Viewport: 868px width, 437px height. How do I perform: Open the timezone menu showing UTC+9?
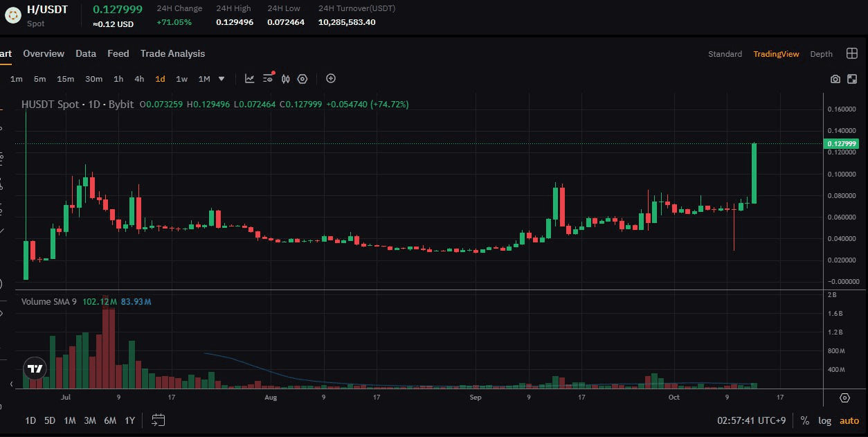(x=752, y=420)
